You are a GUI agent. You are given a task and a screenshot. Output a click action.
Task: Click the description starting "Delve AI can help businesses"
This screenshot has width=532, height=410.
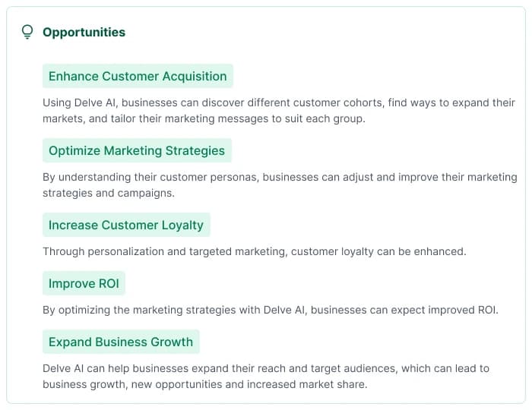266,377
